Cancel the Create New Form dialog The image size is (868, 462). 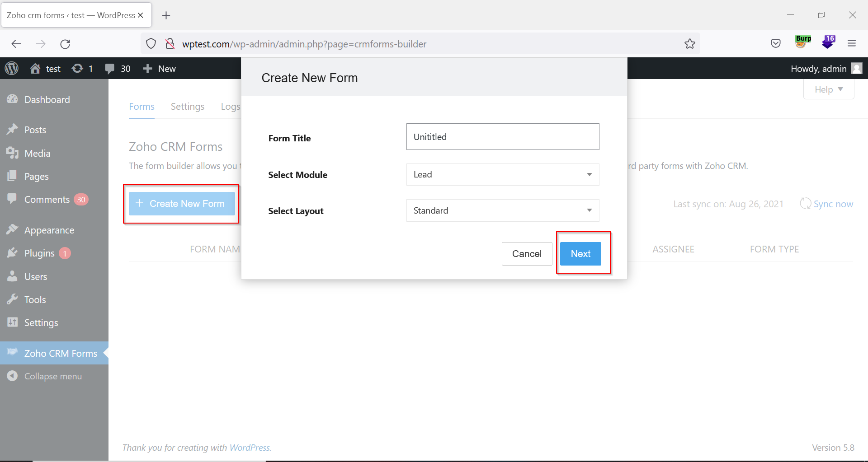click(x=526, y=254)
